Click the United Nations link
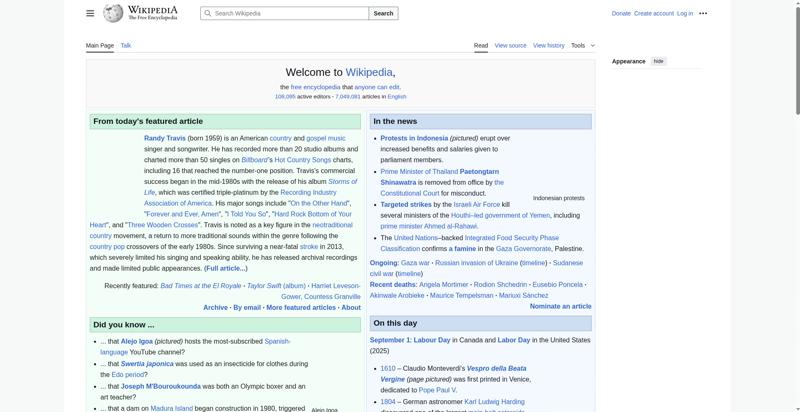This screenshot has height=412, width=800. [416, 238]
